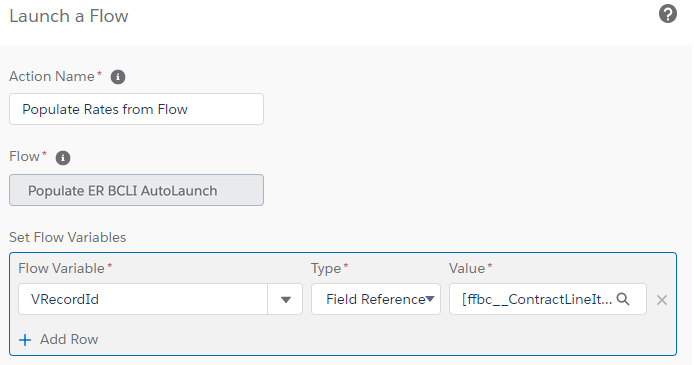Click the Launch a Flow heading
The width and height of the screenshot is (694, 365).
[69, 16]
